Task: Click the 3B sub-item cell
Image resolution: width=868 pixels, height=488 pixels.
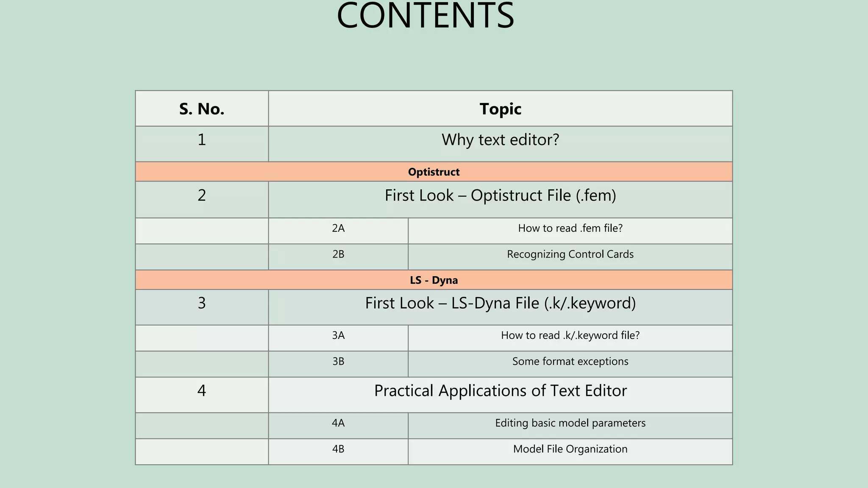Action: [x=338, y=364]
